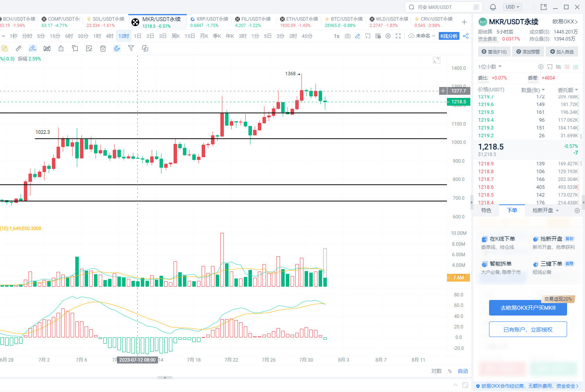Open the chart layout template icon
The width and height of the screenshot is (585, 392).
coord(378,36)
